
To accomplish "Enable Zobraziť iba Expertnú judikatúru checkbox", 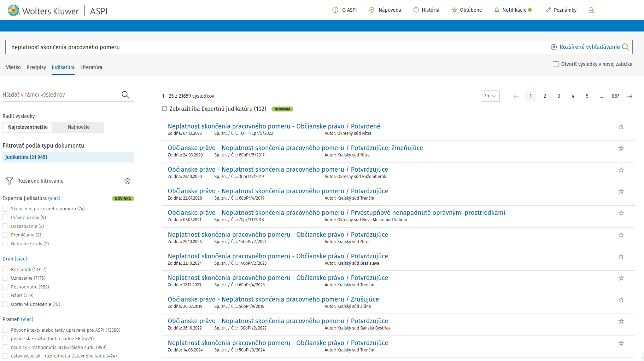I will pyautogui.click(x=164, y=109).
